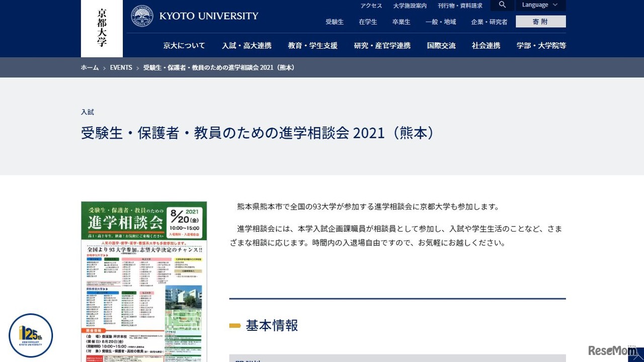644x362 pixels.
Task: Click the 入試 category label
Action: pyautogui.click(x=88, y=112)
